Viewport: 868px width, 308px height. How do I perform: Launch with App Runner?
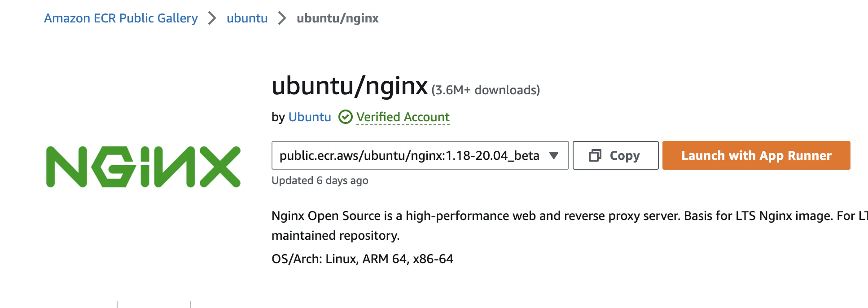756,155
